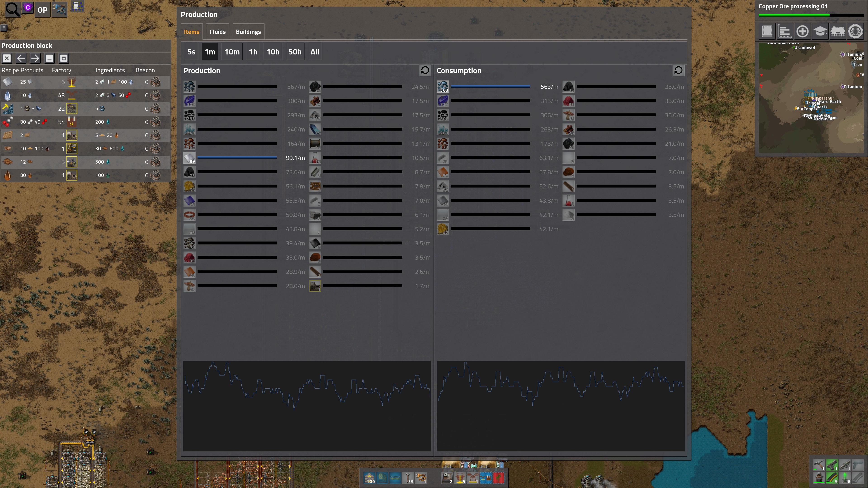
Task: Select the first recipe row's plate icon
Action: (7, 82)
